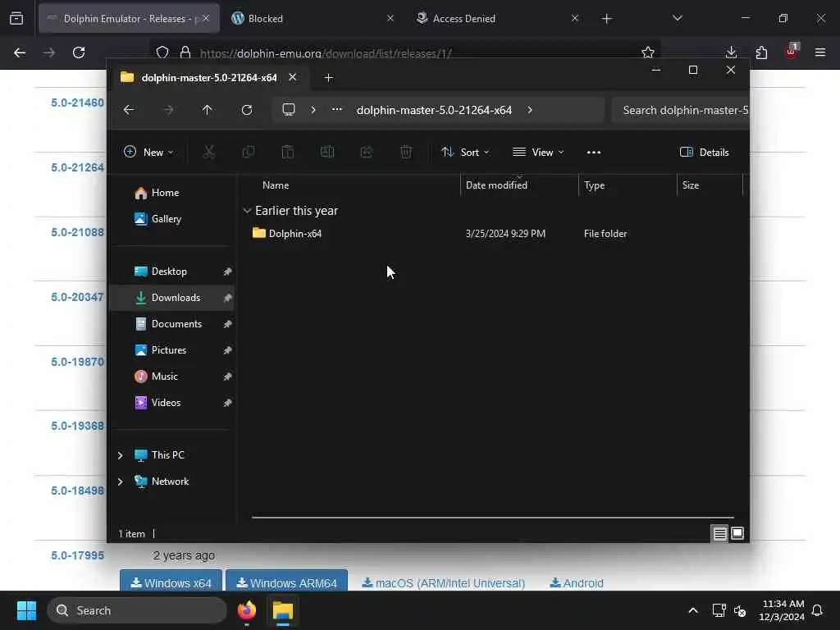
Task: Click the Rename icon in Explorer toolbar
Action: (x=326, y=152)
